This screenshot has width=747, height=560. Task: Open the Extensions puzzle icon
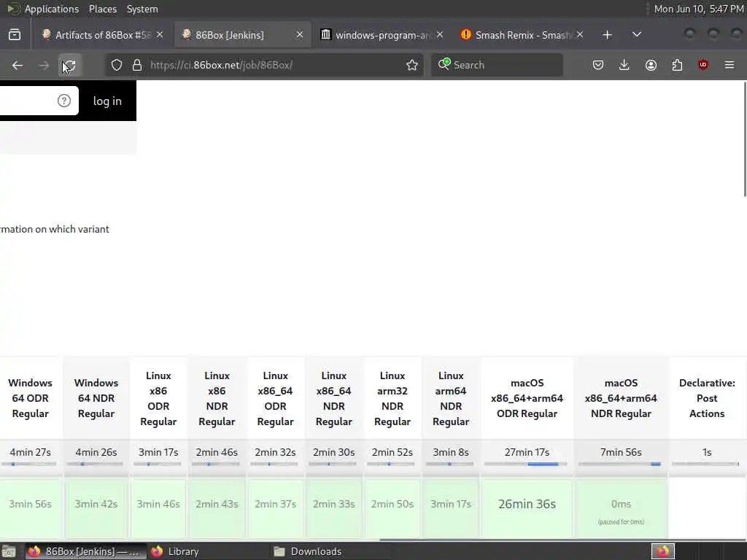[x=677, y=65]
